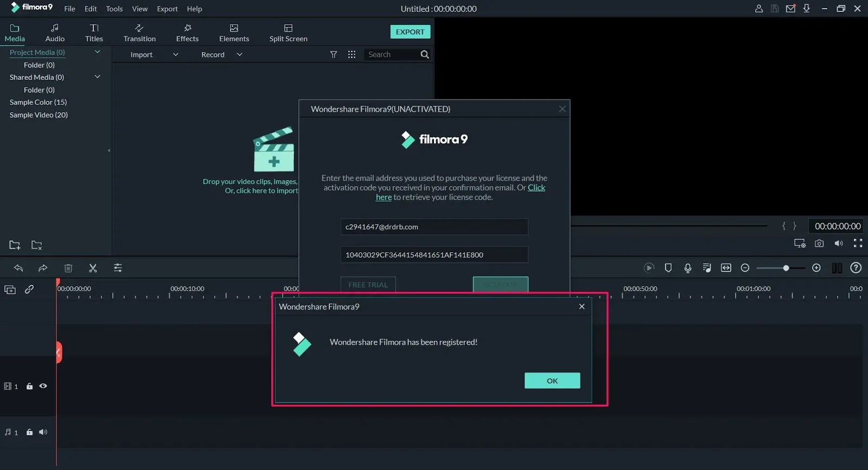The image size is (868, 470).
Task: Switch to the Elements tab
Action: click(234, 33)
